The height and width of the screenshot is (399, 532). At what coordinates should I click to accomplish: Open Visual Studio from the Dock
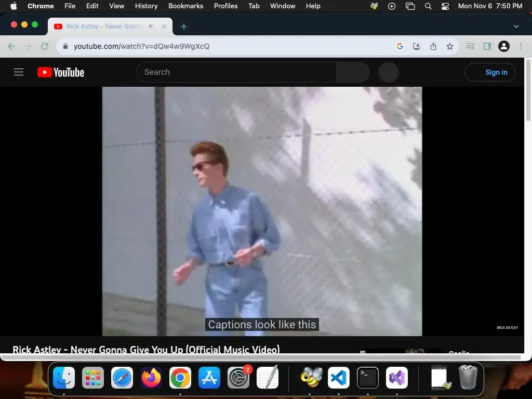(x=397, y=378)
